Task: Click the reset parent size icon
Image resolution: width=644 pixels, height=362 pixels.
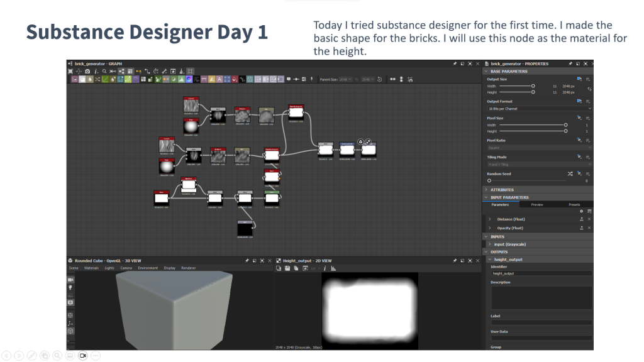Action: coord(379,79)
